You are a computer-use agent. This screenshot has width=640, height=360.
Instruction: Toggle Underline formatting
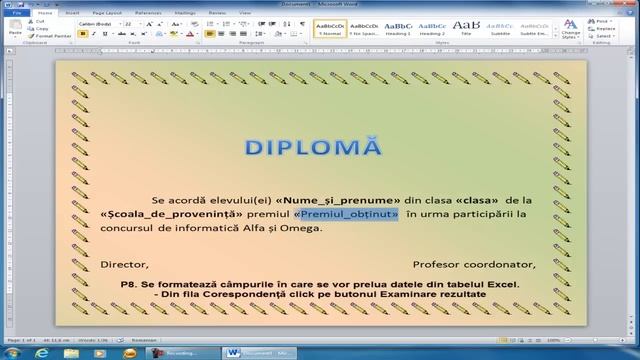(105, 34)
